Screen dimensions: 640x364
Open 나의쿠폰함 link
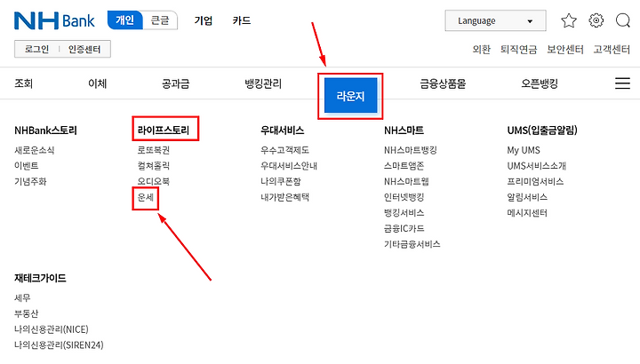[281, 181]
